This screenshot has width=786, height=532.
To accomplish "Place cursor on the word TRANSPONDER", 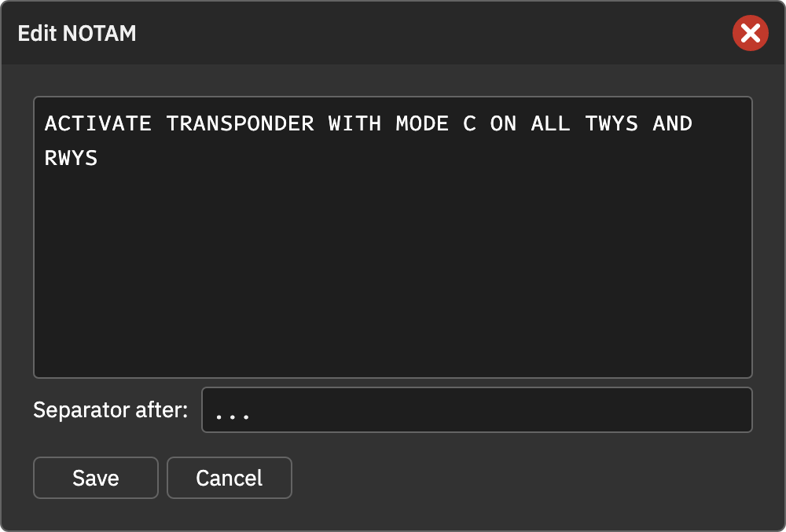I will click(x=240, y=123).
